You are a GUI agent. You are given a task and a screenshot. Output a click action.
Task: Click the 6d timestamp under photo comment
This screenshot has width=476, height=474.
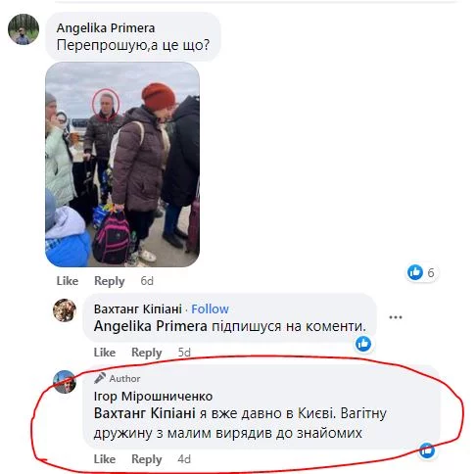[x=147, y=281]
